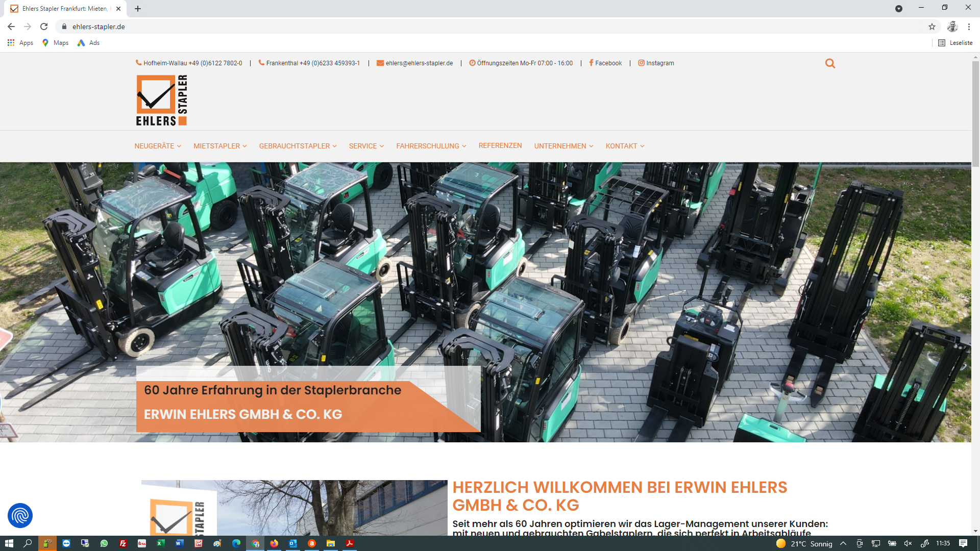Open the Chrome profile avatar
Viewport: 980px width, 551px height.
952,27
